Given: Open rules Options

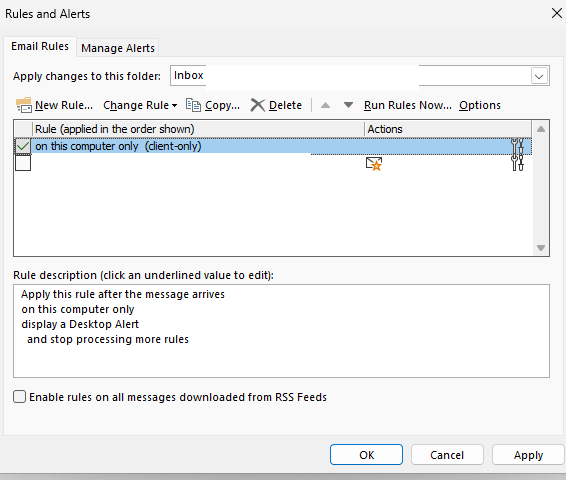Looking at the screenshot, I should pos(480,105).
